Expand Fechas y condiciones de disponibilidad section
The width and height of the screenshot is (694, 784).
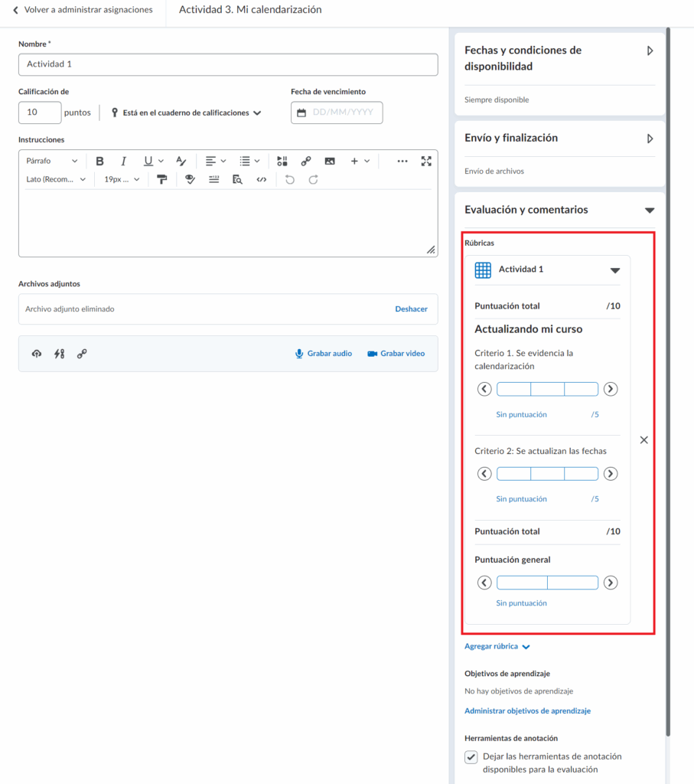tap(650, 51)
